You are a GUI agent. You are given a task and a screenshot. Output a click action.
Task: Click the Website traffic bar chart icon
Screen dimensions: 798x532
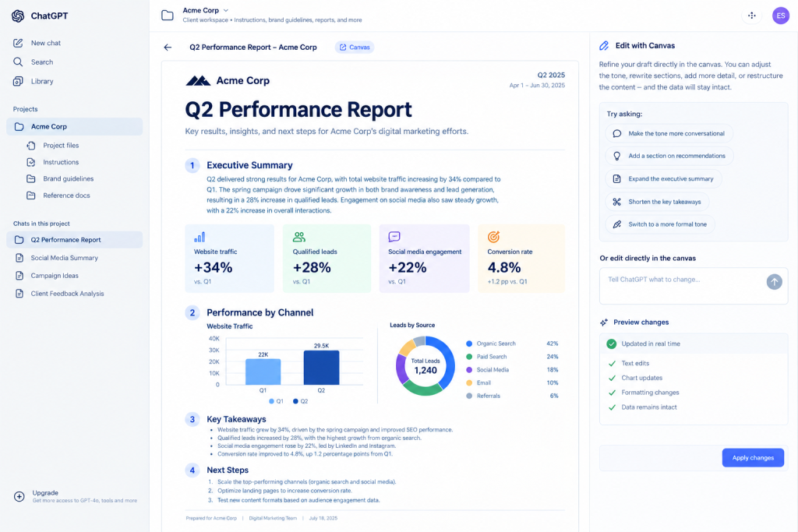click(199, 237)
